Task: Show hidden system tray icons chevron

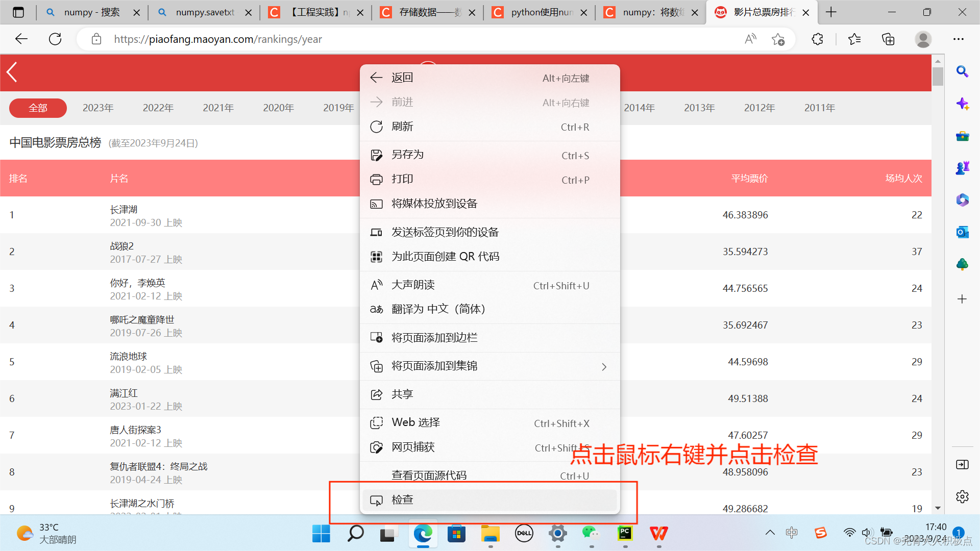Action: click(x=770, y=533)
